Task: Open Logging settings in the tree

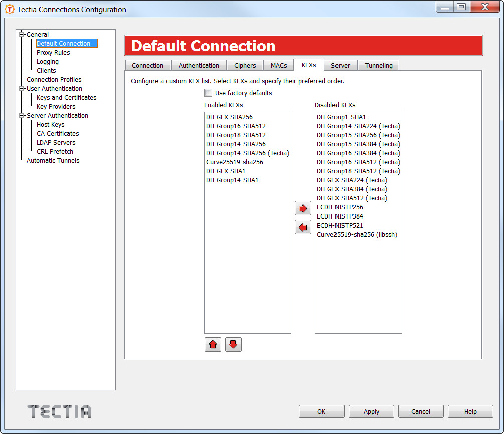Action: click(48, 61)
